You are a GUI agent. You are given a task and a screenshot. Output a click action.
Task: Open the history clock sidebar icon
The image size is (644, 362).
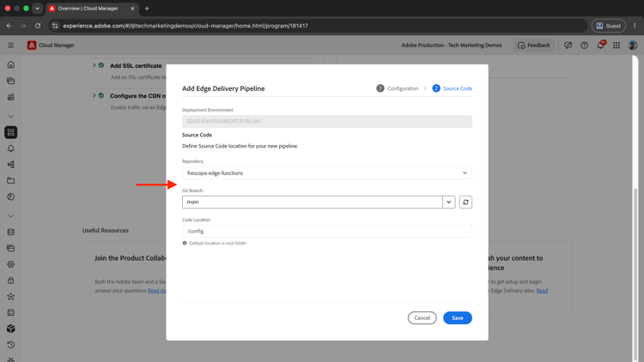[10, 345]
